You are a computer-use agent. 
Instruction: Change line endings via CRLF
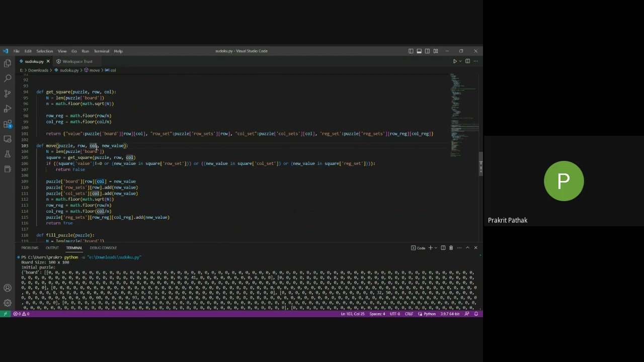(409, 314)
